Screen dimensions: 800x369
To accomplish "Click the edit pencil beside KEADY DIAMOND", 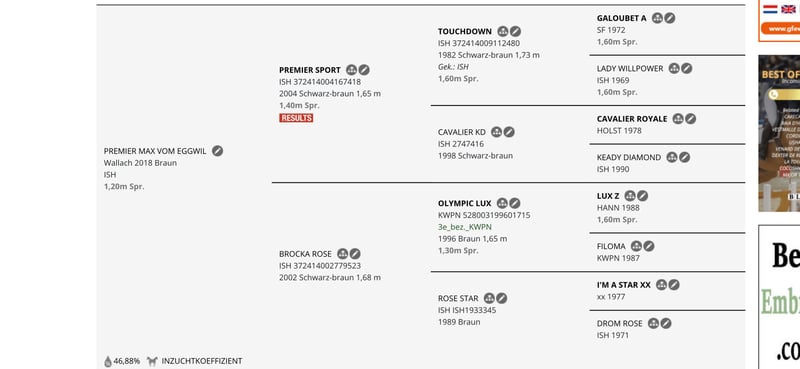I will pyautogui.click(x=685, y=157).
